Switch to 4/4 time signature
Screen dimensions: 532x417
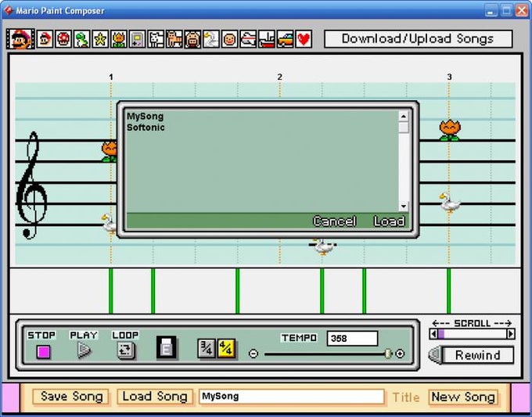[x=226, y=348]
